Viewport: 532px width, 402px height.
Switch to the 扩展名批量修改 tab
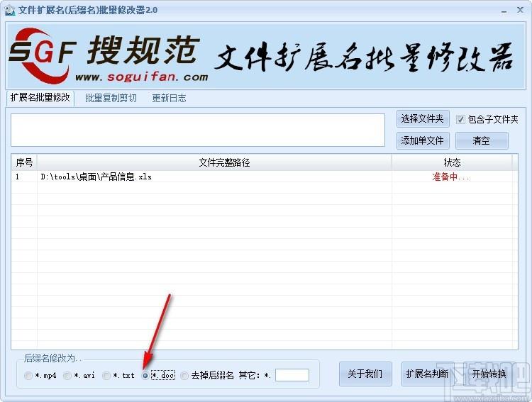[x=40, y=98]
